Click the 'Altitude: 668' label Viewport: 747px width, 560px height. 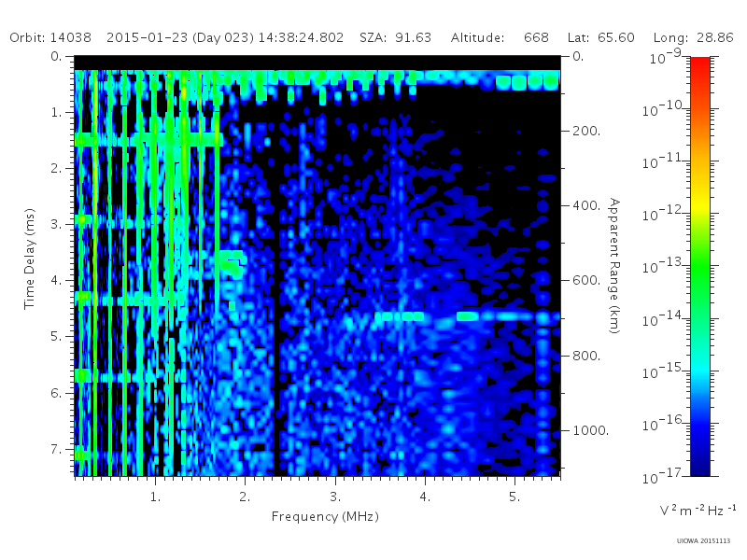pos(500,37)
